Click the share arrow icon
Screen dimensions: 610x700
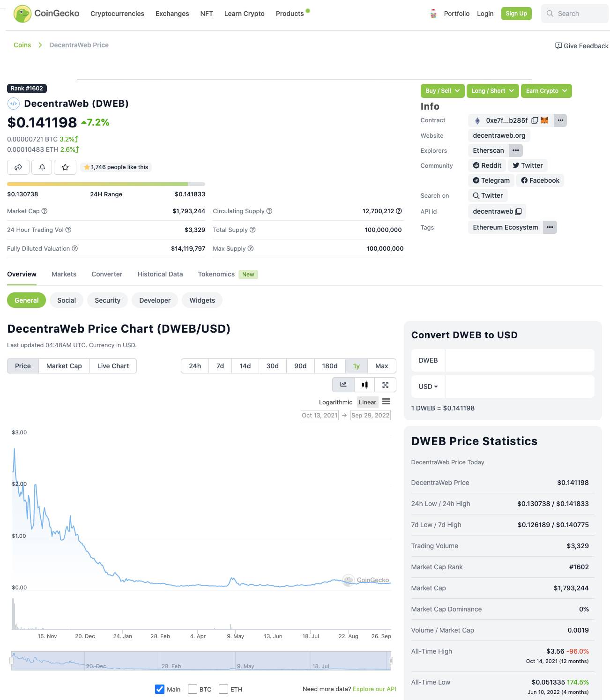(x=18, y=167)
